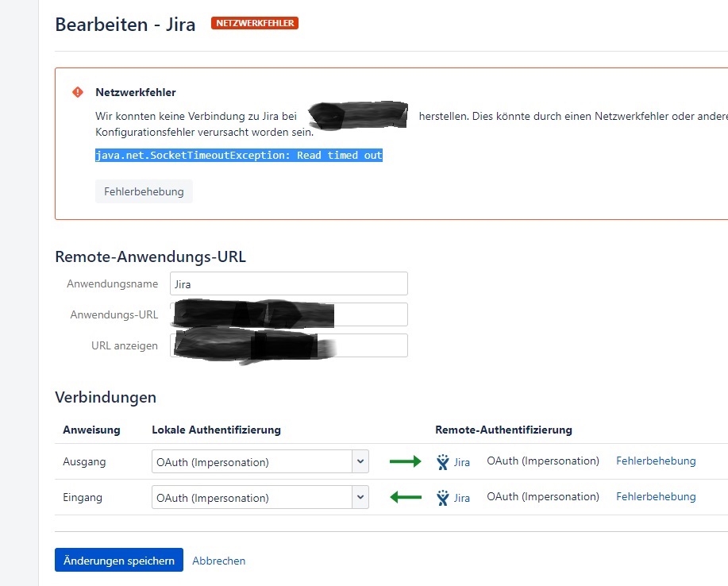The width and height of the screenshot is (728, 586).
Task: Focus the Anwendungsname input field
Action: [x=289, y=283]
